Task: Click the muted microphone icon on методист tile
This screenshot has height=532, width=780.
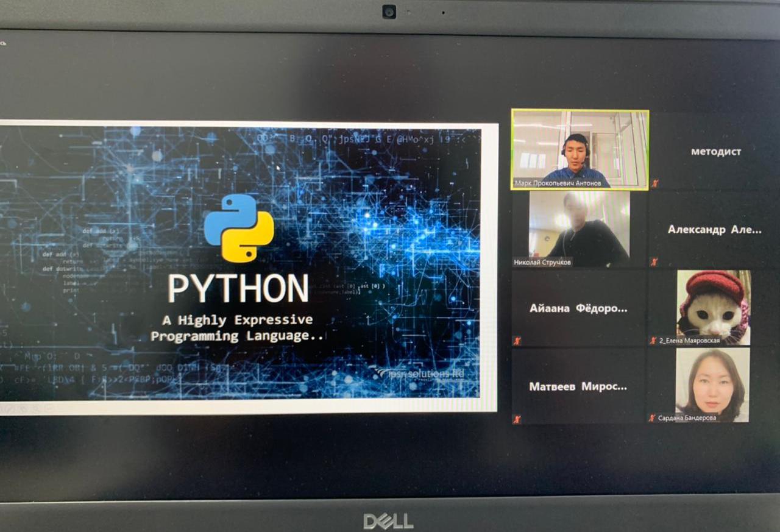Action: click(654, 183)
